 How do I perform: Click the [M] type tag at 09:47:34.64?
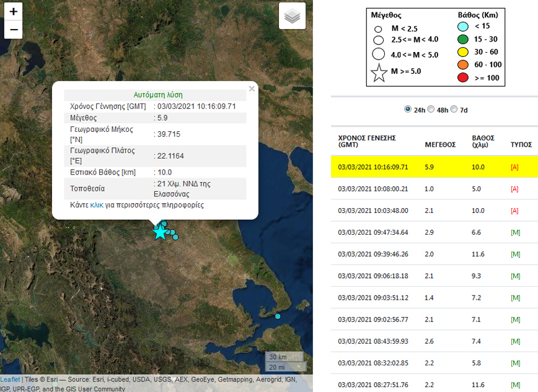[514, 232]
